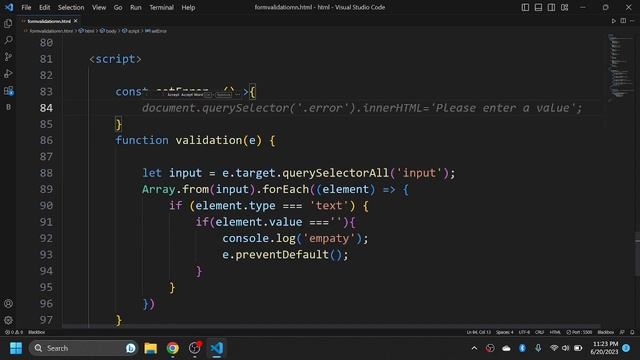Click the line and column indicator
This screenshot has width=640, height=360.
point(479,332)
